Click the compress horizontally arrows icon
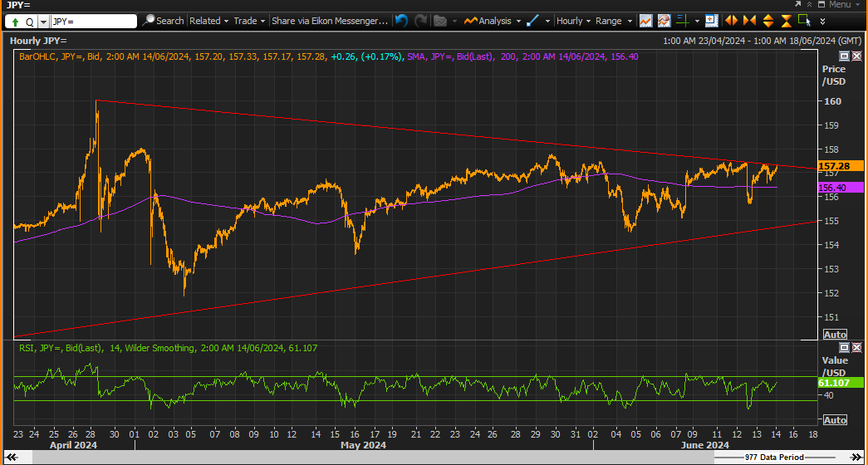The height and width of the screenshot is (465, 868). [749, 21]
